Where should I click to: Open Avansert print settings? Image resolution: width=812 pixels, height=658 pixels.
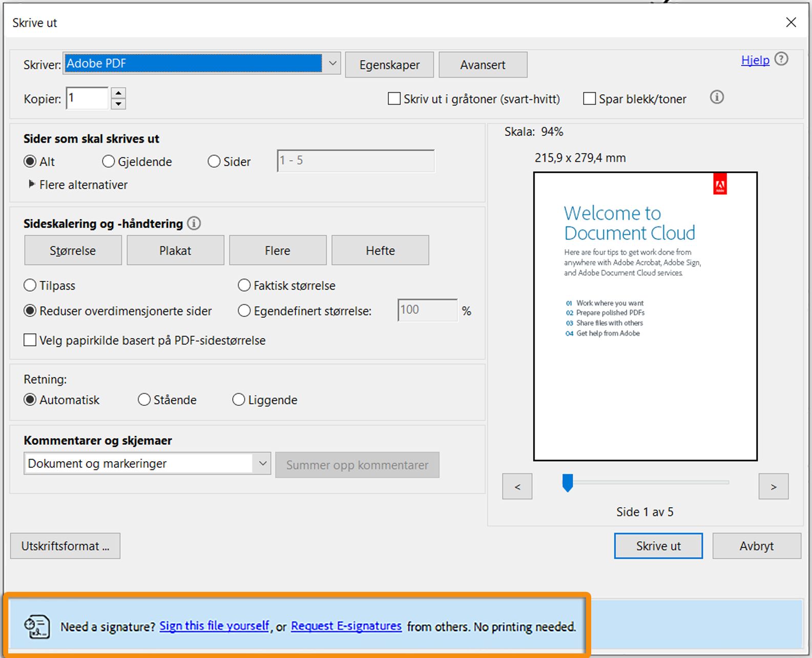483,65
